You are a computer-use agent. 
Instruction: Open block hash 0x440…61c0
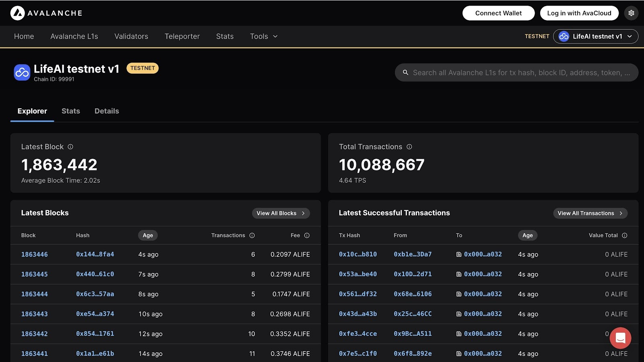[95, 274]
